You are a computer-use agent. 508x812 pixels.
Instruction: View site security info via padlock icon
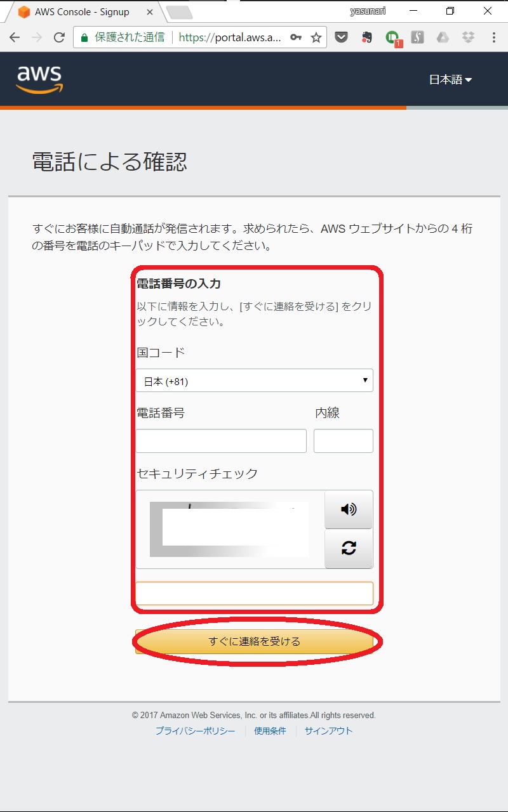click(x=84, y=37)
